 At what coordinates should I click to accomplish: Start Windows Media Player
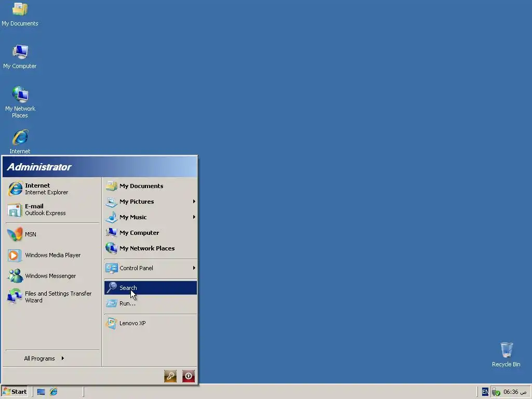pos(52,255)
